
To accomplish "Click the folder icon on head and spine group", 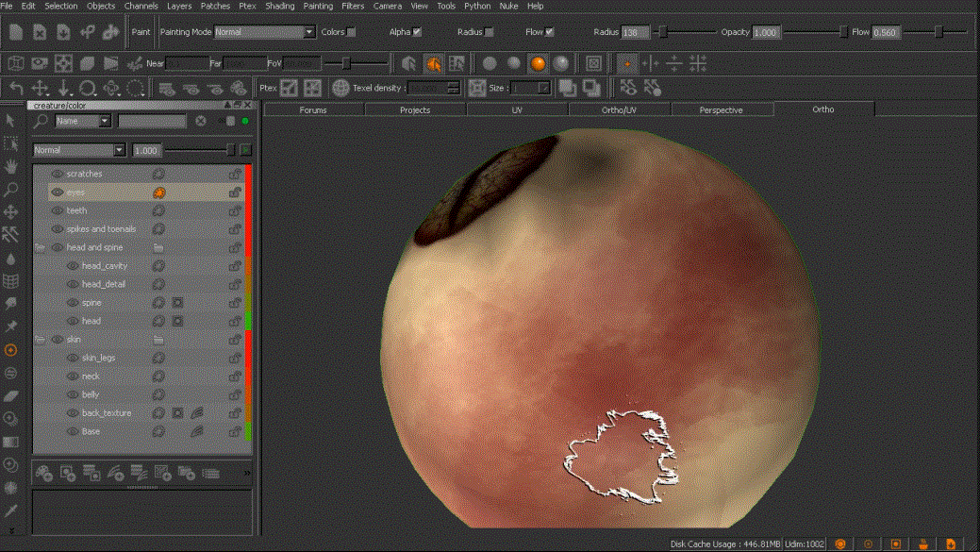I will (x=158, y=247).
